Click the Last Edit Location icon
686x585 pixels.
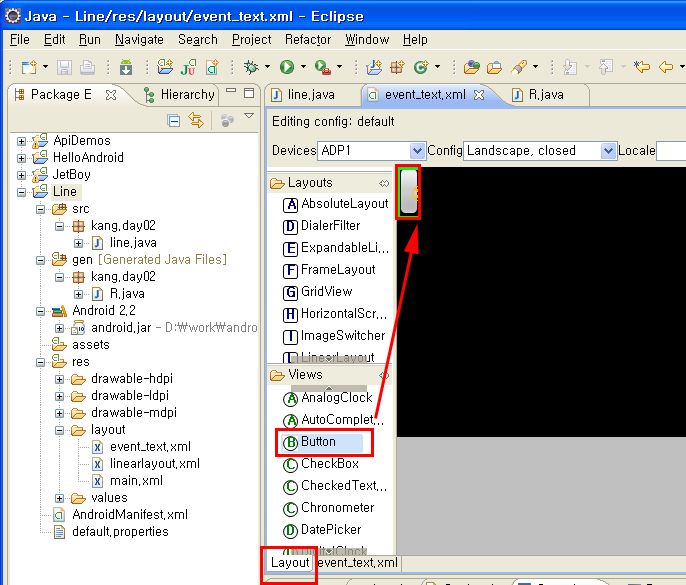642,67
